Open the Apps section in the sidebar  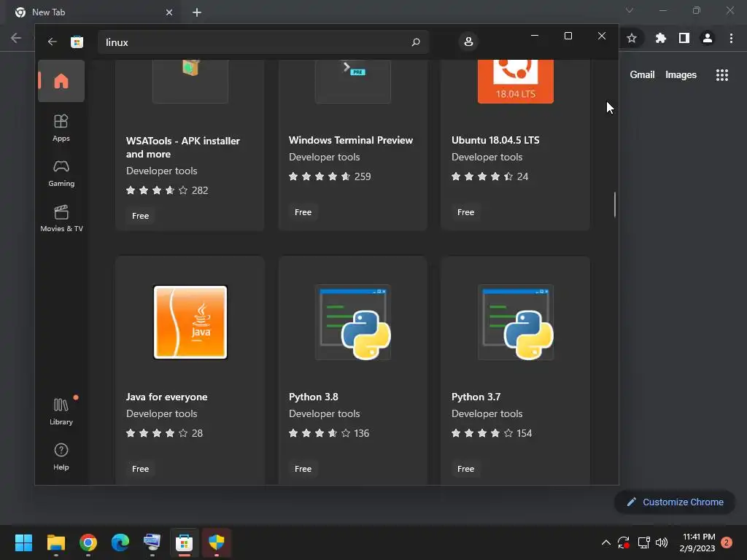tap(61, 128)
